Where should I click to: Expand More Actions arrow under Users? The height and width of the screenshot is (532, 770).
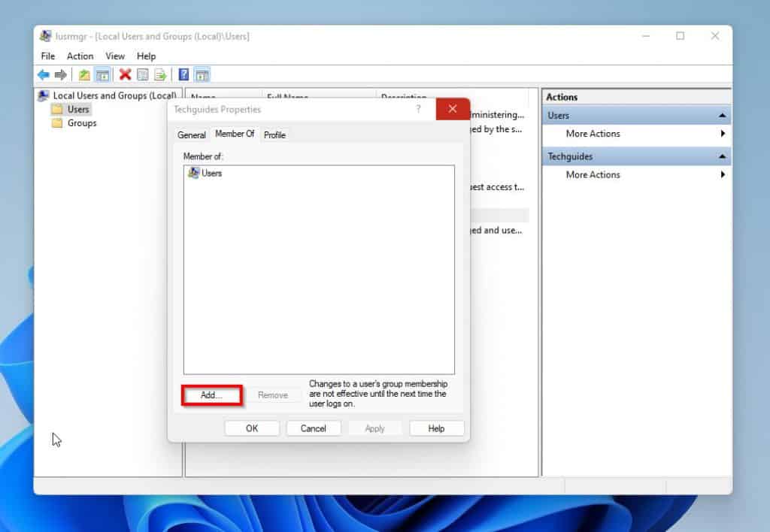pos(723,134)
